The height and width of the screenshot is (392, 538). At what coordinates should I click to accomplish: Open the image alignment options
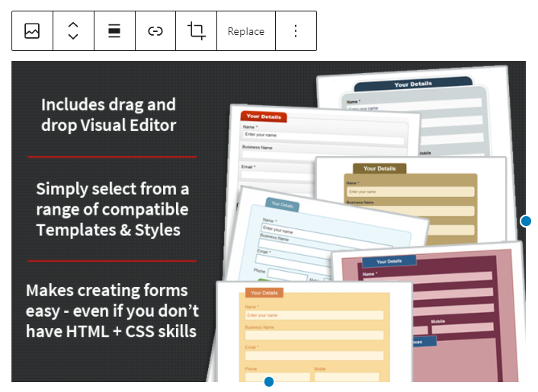pos(114,31)
